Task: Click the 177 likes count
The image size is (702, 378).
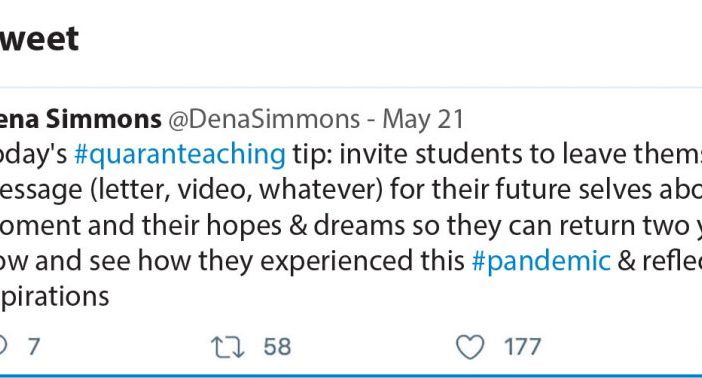Action: [522, 347]
